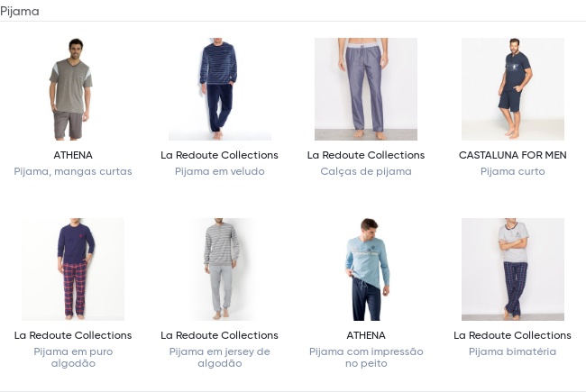
Task: Click the 'Pijama em veludo' product title
Action: tap(219, 171)
